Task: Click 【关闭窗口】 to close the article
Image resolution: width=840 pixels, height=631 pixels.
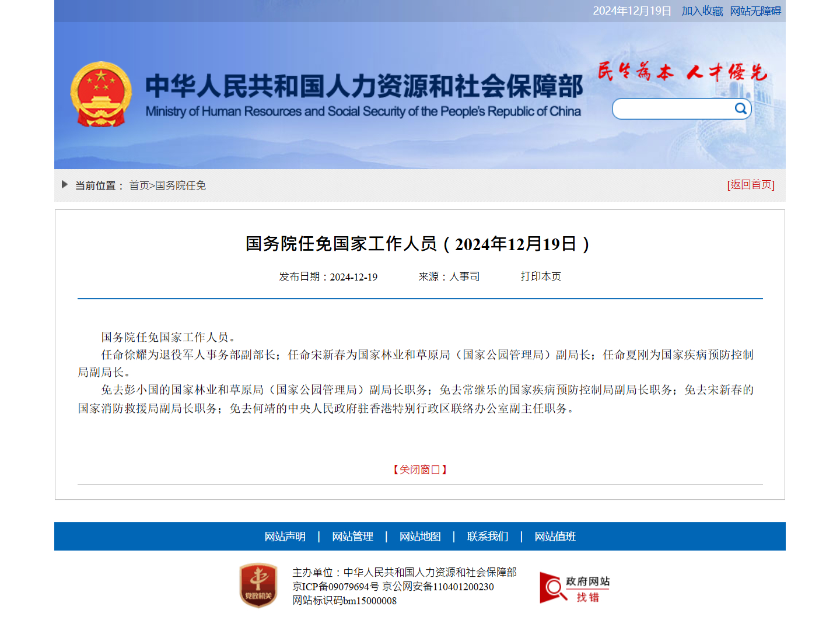Action: [x=420, y=469]
